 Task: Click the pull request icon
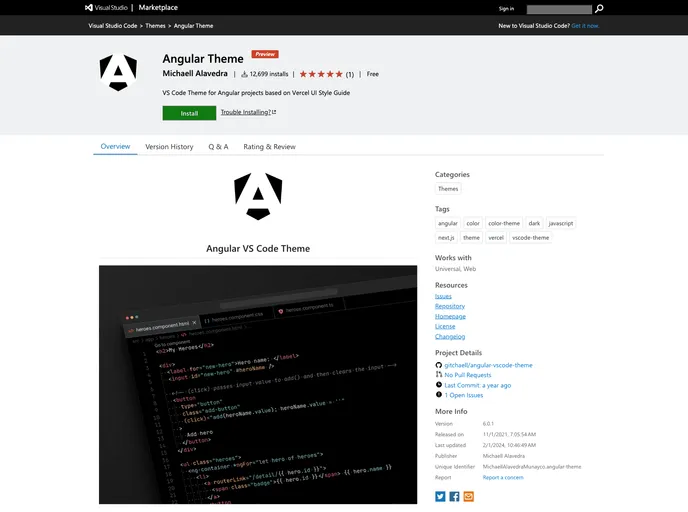[x=438, y=375]
